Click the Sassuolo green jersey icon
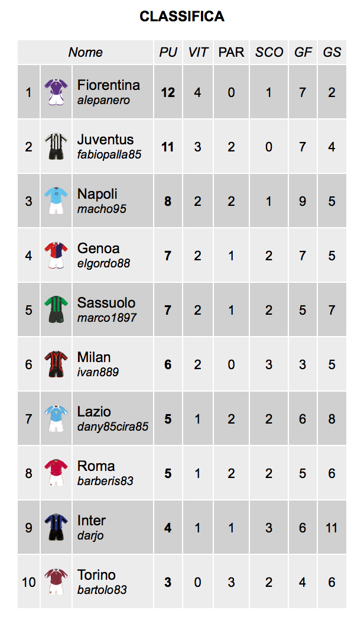 56,310
